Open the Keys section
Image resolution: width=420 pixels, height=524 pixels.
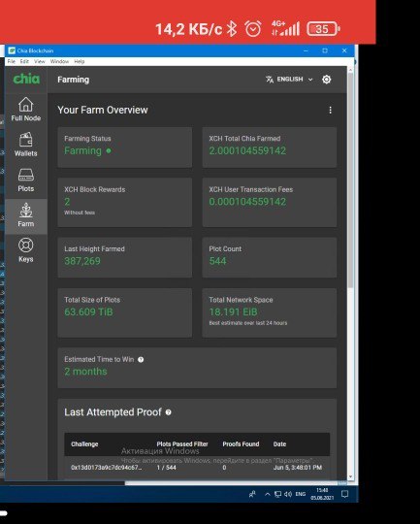coord(26,250)
